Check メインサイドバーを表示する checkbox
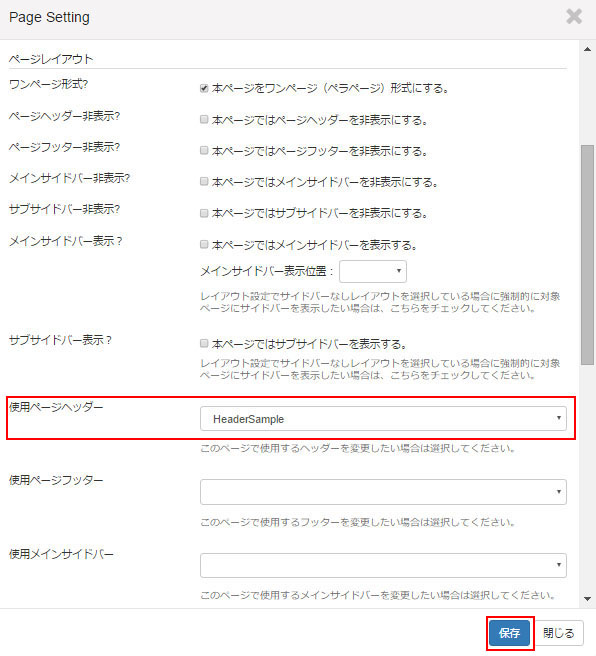The image size is (596, 656). [x=204, y=244]
